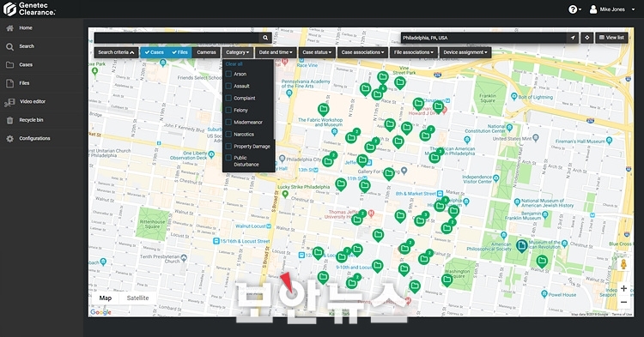Check the Arson category checkbox
Image resolution: width=644 pixels, height=337 pixels.
[228, 75]
